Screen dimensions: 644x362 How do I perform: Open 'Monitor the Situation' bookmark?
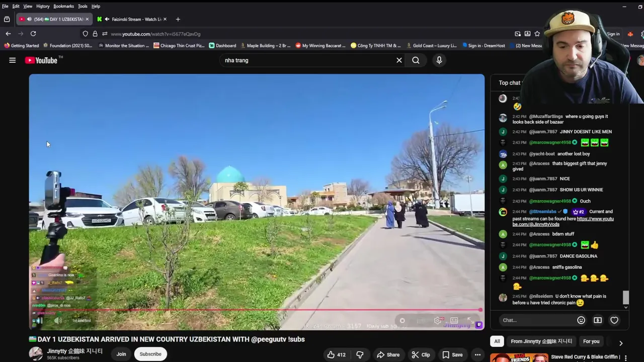click(124, 45)
